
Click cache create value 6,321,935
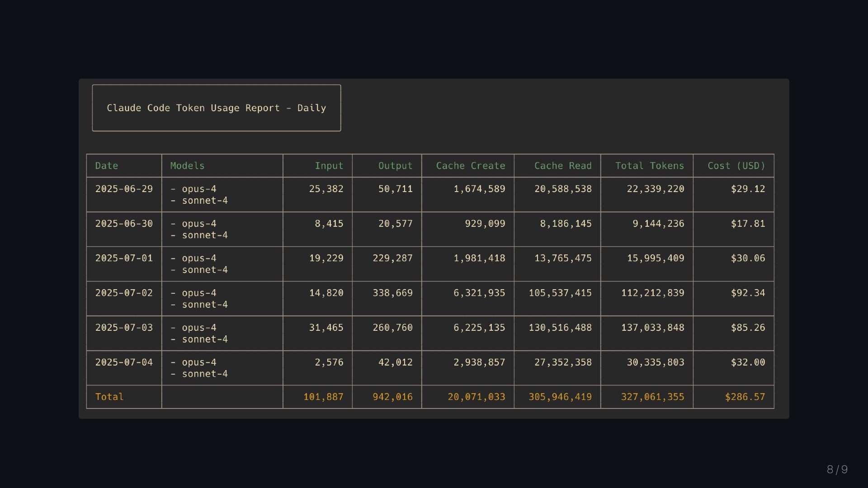[x=480, y=293]
